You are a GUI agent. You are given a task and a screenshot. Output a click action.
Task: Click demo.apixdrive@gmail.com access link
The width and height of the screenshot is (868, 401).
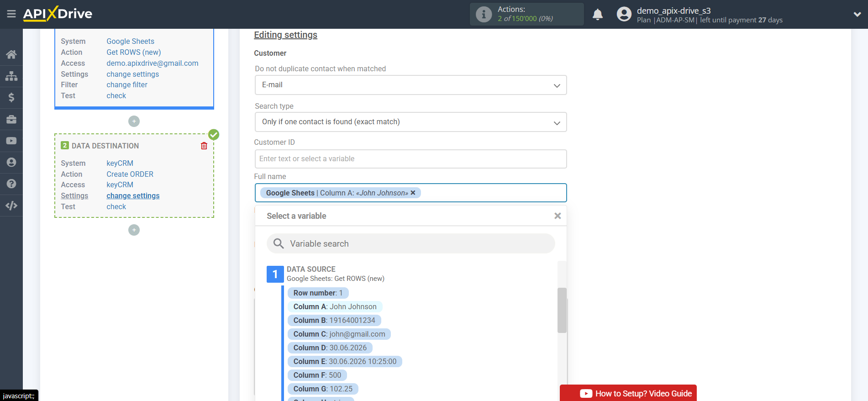[153, 63]
